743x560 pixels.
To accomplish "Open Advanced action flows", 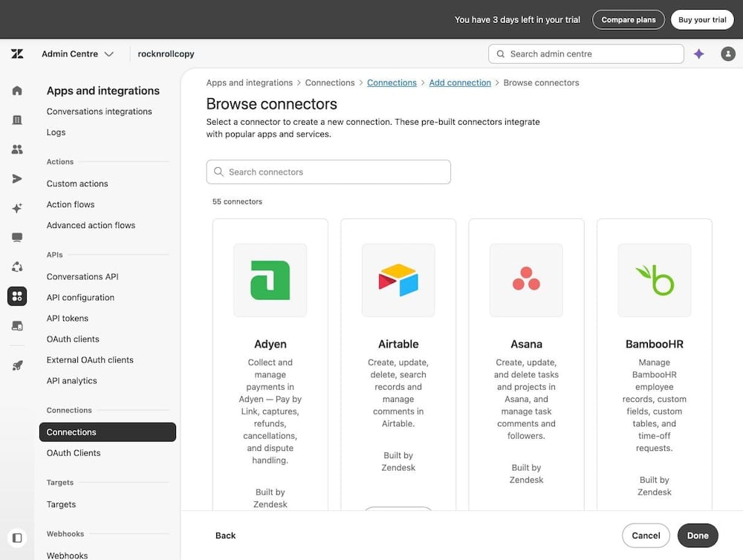I will tap(91, 225).
